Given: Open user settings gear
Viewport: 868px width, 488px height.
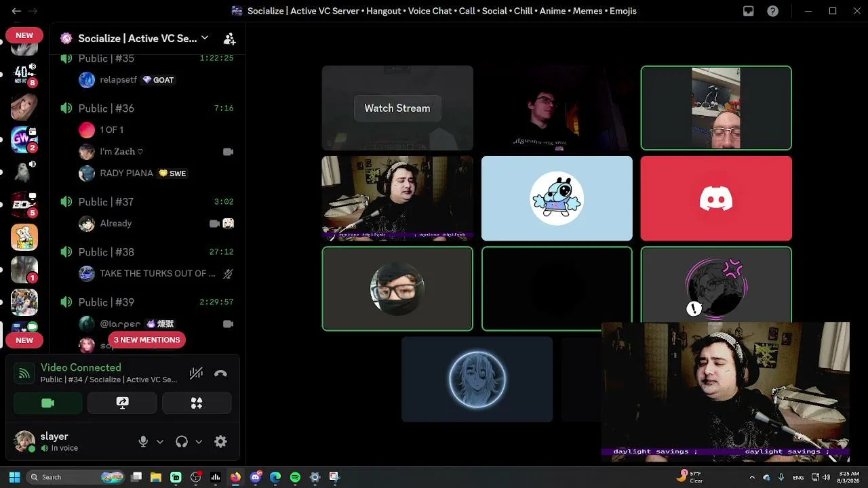Looking at the screenshot, I should pos(220,442).
